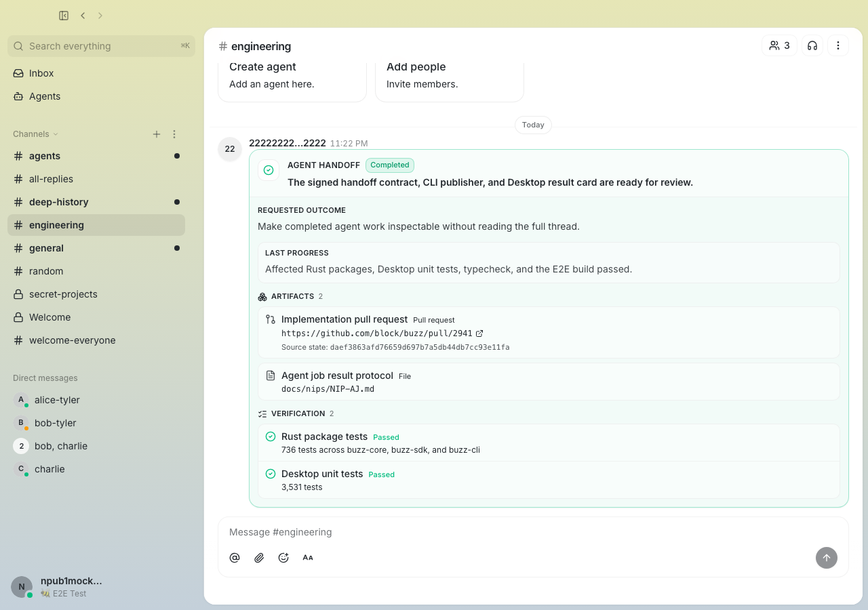Open the members list showing 3
Image resolution: width=868 pixels, height=610 pixels.
point(779,45)
